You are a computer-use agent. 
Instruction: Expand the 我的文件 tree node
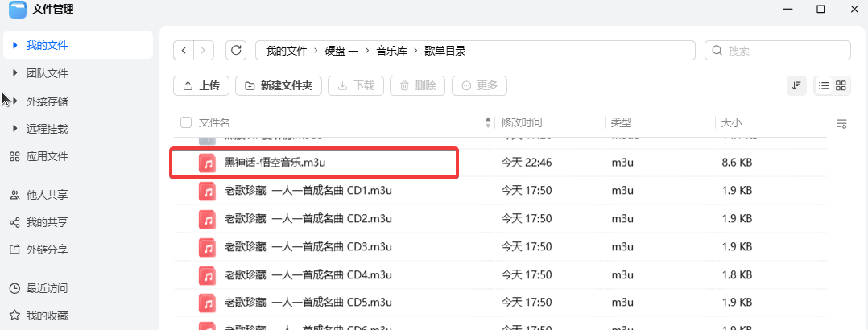[x=15, y=45]
